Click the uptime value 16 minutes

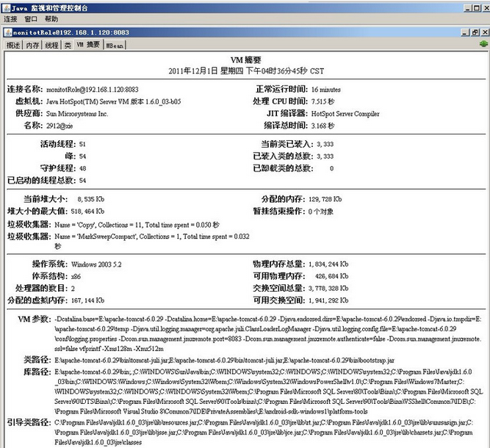point(326,90)
